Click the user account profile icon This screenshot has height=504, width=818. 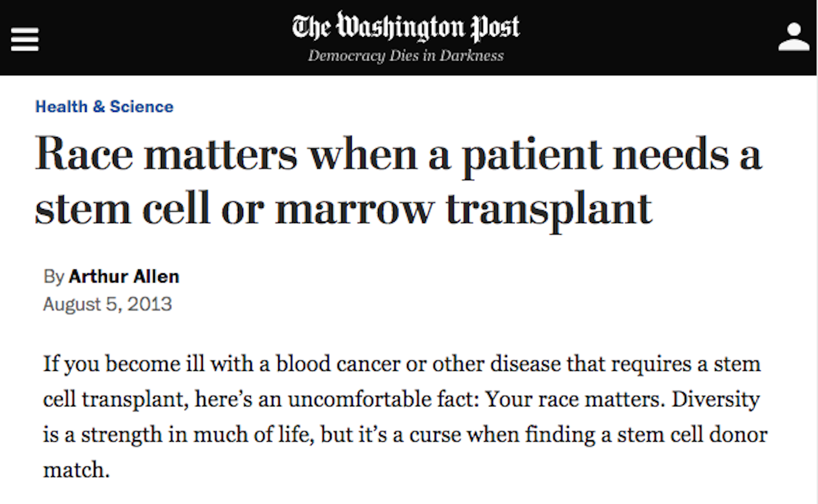click(793, 37)
